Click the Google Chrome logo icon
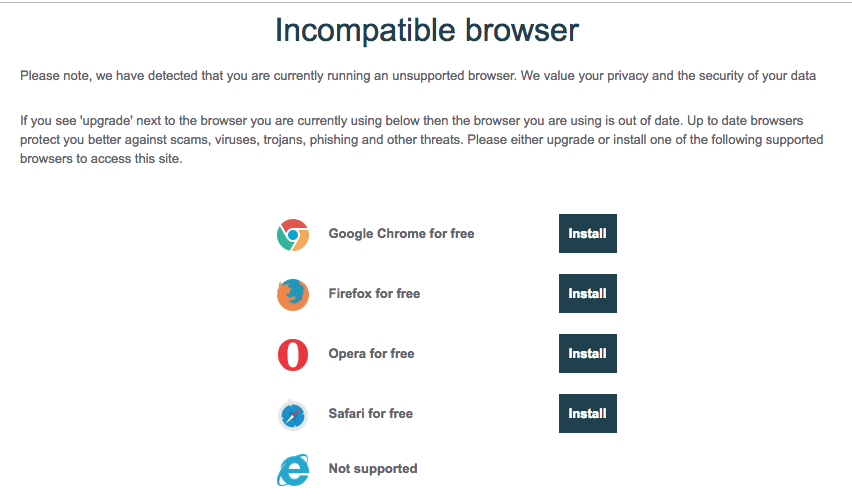 click(x=293, y=235)
